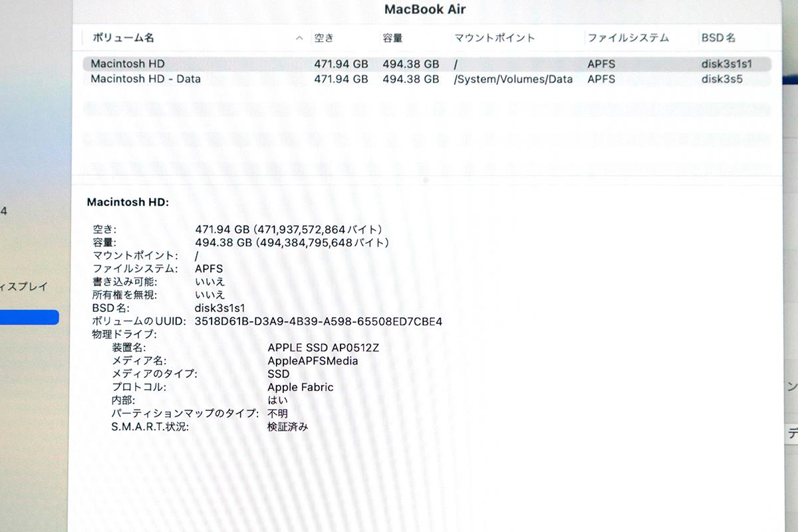Click the いいえ value beside 所有権を無視:
The height and width of the screenshot is (532, 798).
210,295
